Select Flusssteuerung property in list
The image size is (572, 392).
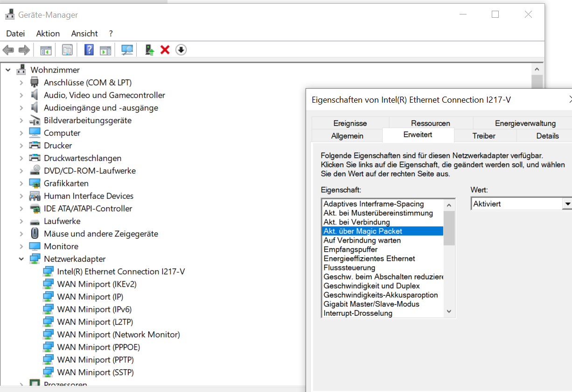click(x=383, y=267)
